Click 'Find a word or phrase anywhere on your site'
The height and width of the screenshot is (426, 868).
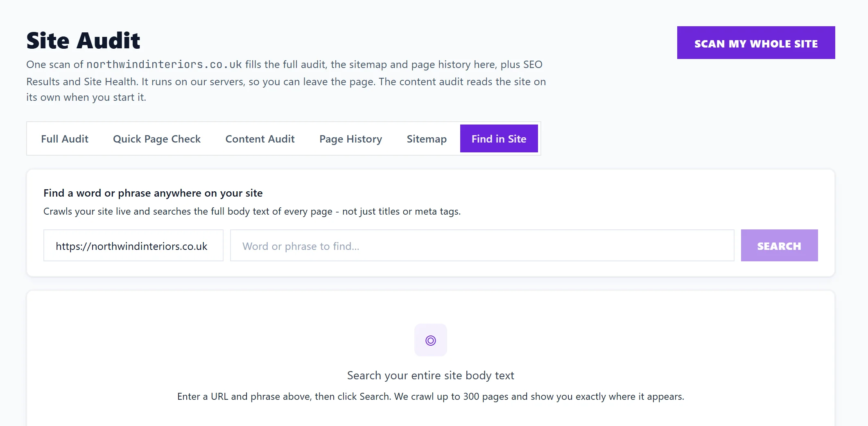[x=153, y=193]
